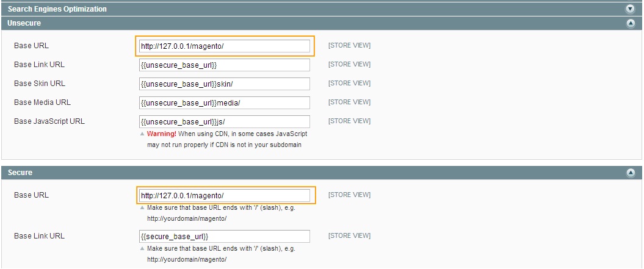Focus the Unsecure Base URL input field
The height and width of the screenshot is (269, 644).
click(x=224, y=46)
